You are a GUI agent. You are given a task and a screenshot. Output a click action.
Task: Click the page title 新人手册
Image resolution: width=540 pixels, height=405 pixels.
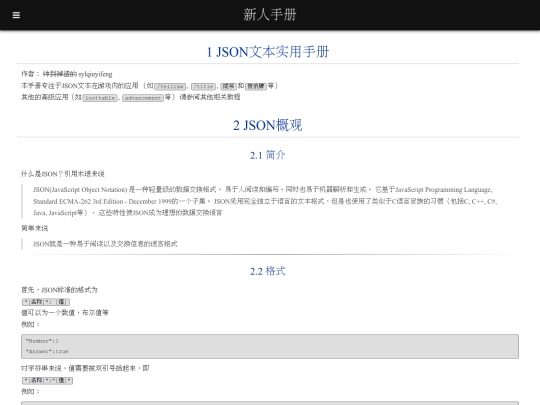pos(270,15)
